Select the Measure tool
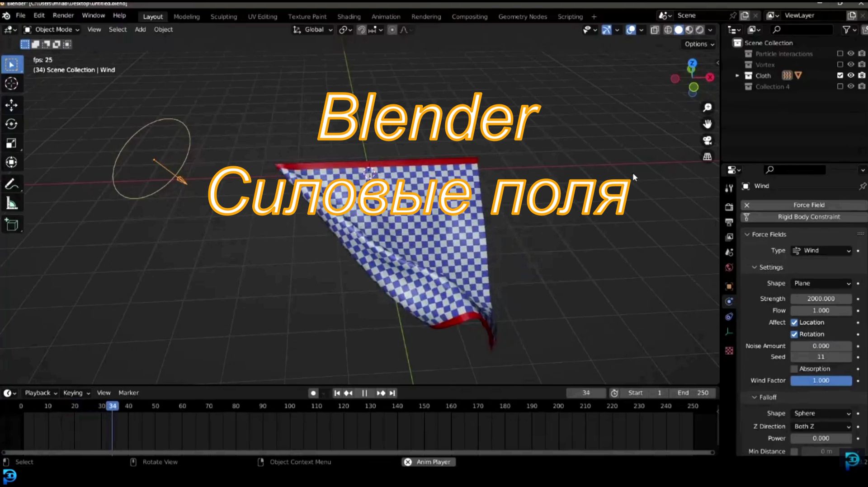The width and height of the screenshot is (868, 487). 11,204
